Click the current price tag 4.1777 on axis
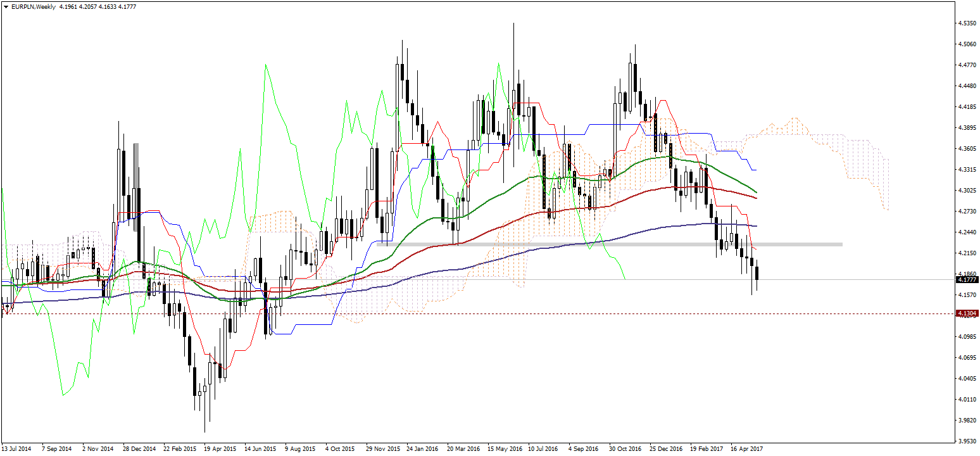This screenshot has width=980, height=456. [967, 279]
